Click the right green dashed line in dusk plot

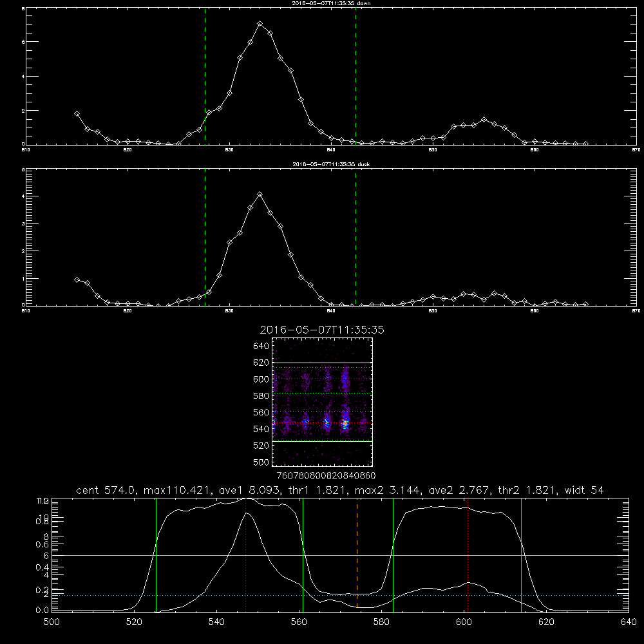pyautogui.click(x=355, y=237)
